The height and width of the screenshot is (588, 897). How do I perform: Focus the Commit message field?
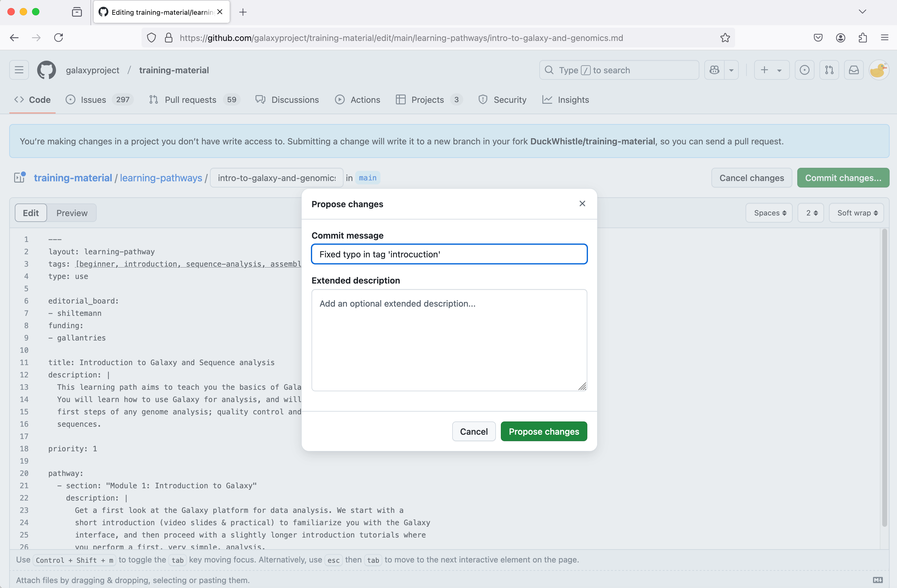pos(449,254)
